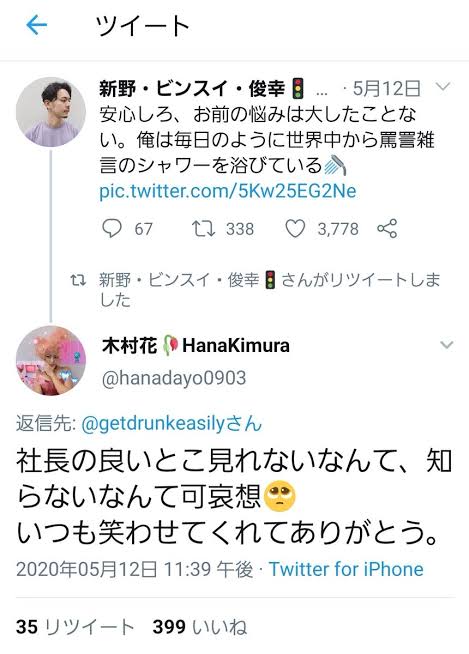
Task: Expand the HanaKimura tweet options chevron
Action: pos(447,345)
